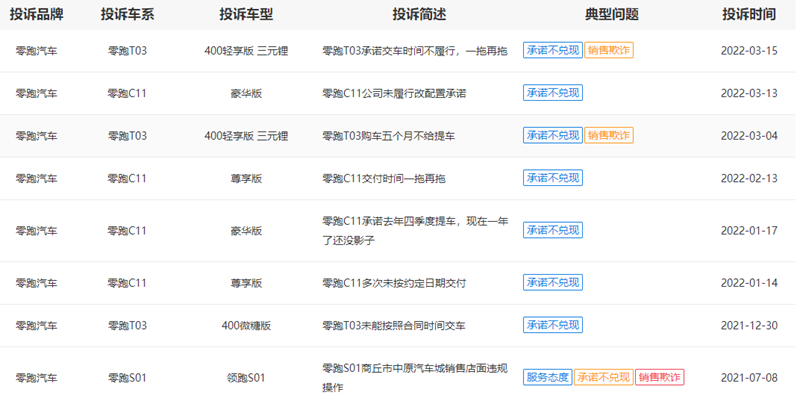
Task: Click 豪华版 model in the 2022-01-17 row
Action: [x=246, y=231]
